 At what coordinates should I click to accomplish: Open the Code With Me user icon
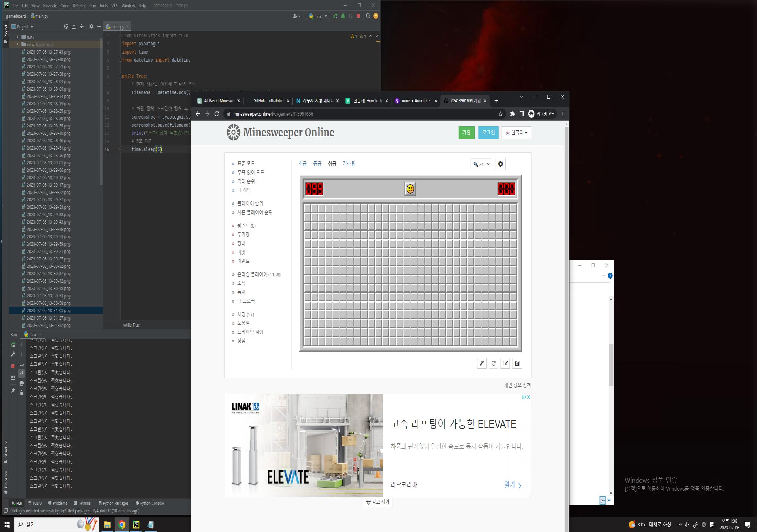[x=296, y=16]
